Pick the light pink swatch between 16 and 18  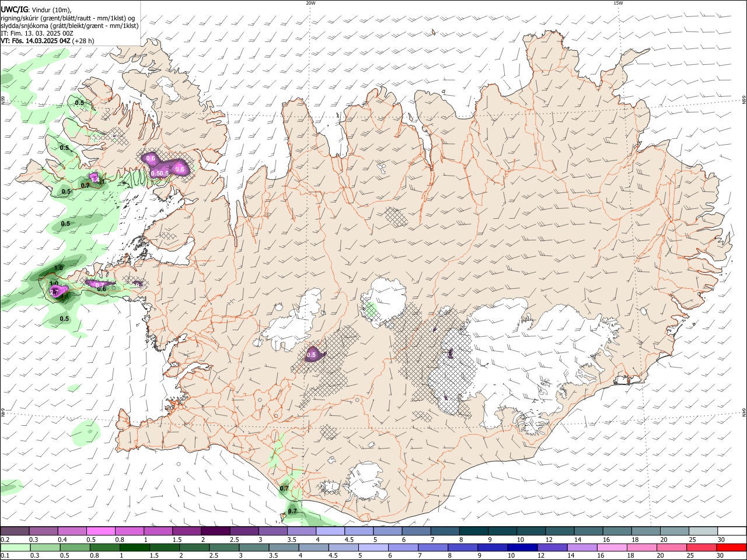click(611, 547)
